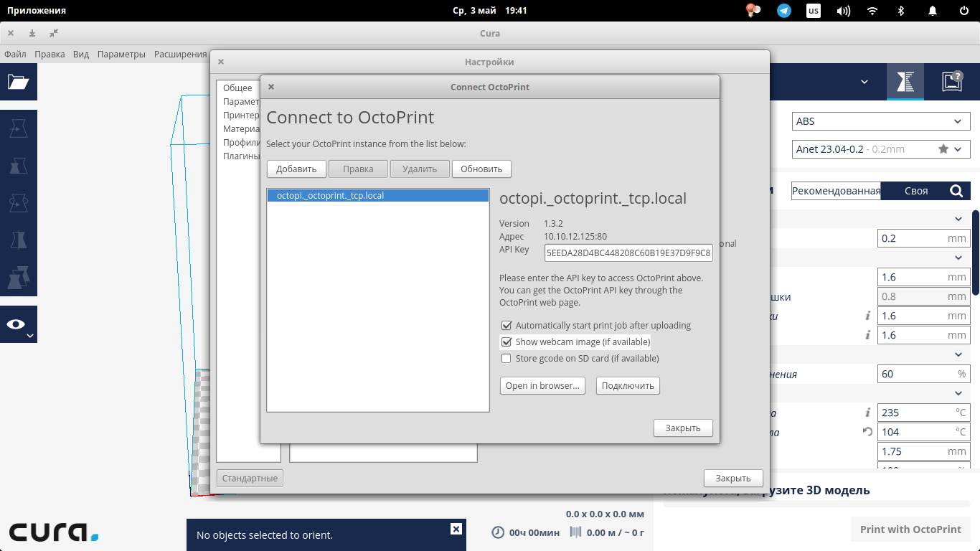Select the Mirror tool in left toolbar
The image size is (980, 551).
point(18,240)
